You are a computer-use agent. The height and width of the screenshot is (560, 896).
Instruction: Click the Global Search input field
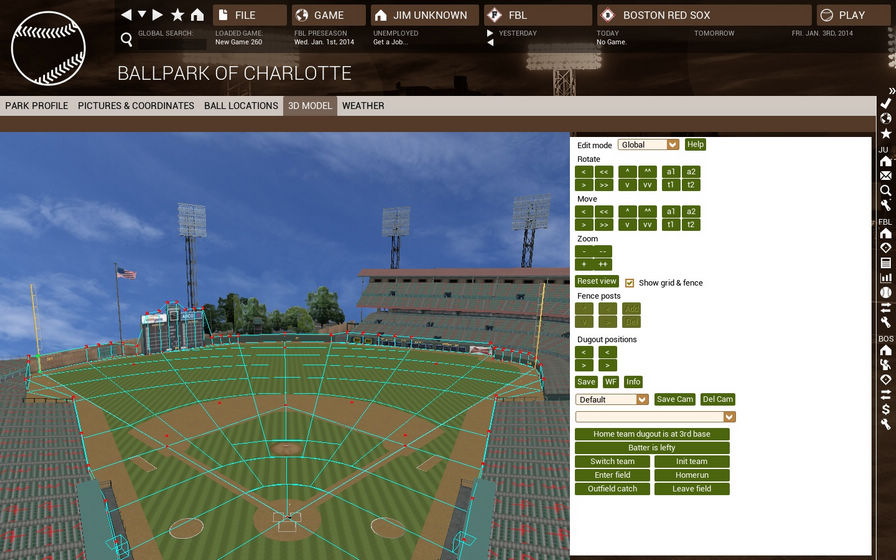172,44
